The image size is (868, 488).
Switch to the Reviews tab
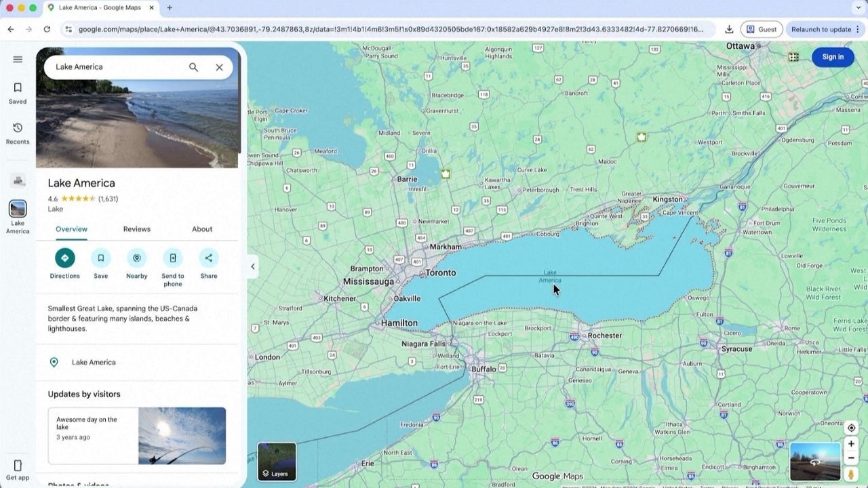(137, 229)
